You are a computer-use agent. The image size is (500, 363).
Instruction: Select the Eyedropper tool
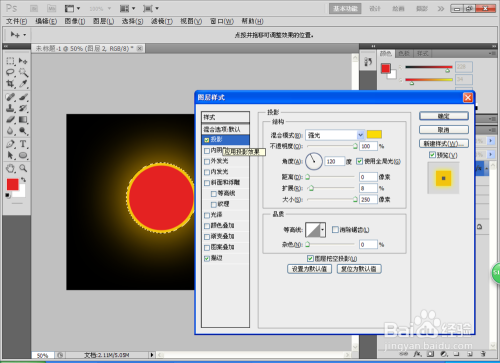(x=23, y=84)
